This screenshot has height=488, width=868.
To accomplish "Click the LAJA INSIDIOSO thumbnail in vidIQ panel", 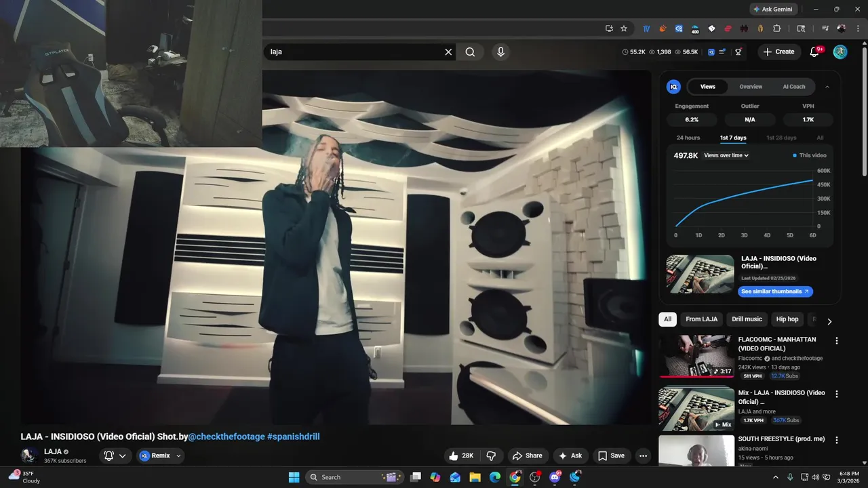I will tap(700, 274).
